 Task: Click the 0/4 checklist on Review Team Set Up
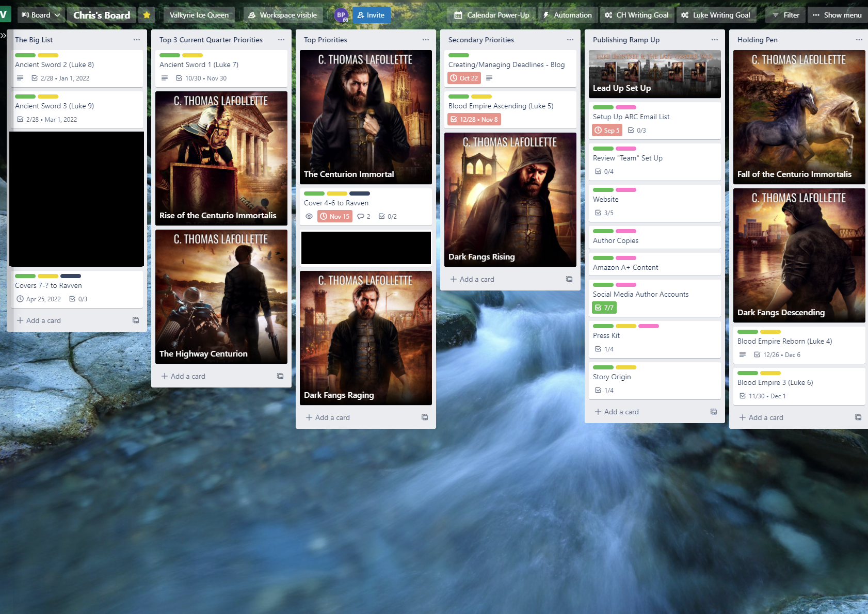(604, 171)
